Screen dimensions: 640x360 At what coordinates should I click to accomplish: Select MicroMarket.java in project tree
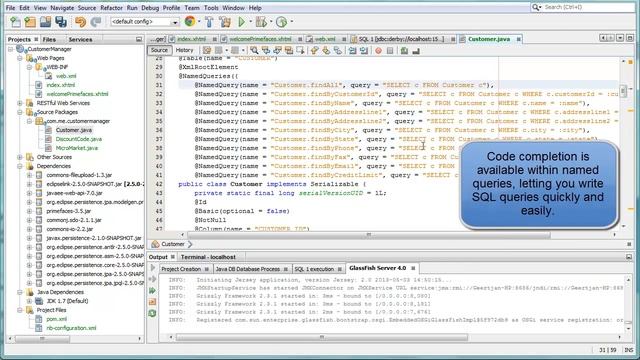(77, 148)
